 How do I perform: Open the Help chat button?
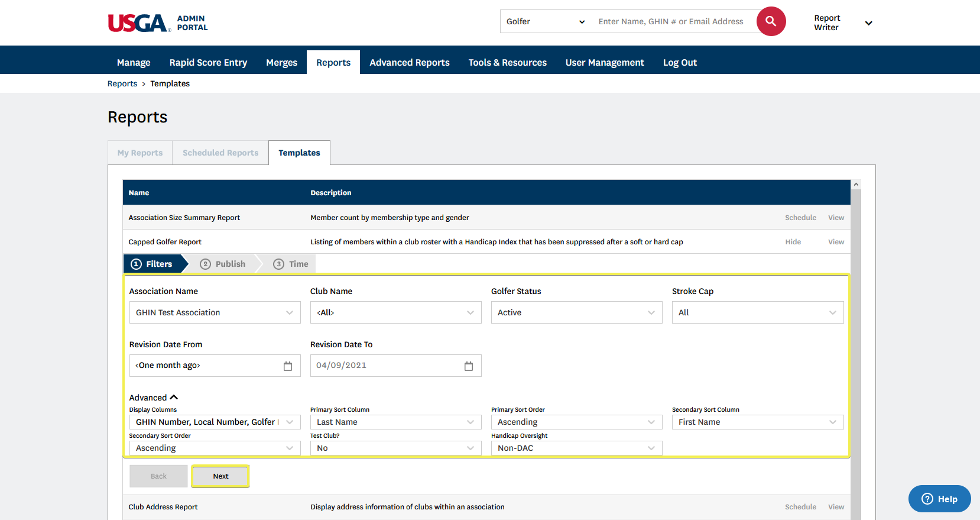pyautogui.click(x=939, y=499)
